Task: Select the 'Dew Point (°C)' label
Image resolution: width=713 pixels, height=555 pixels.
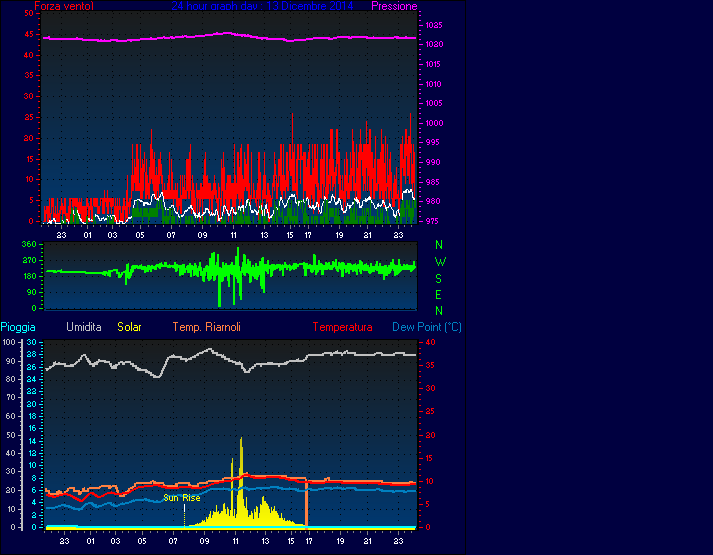Action: click(x=427, y=327)
